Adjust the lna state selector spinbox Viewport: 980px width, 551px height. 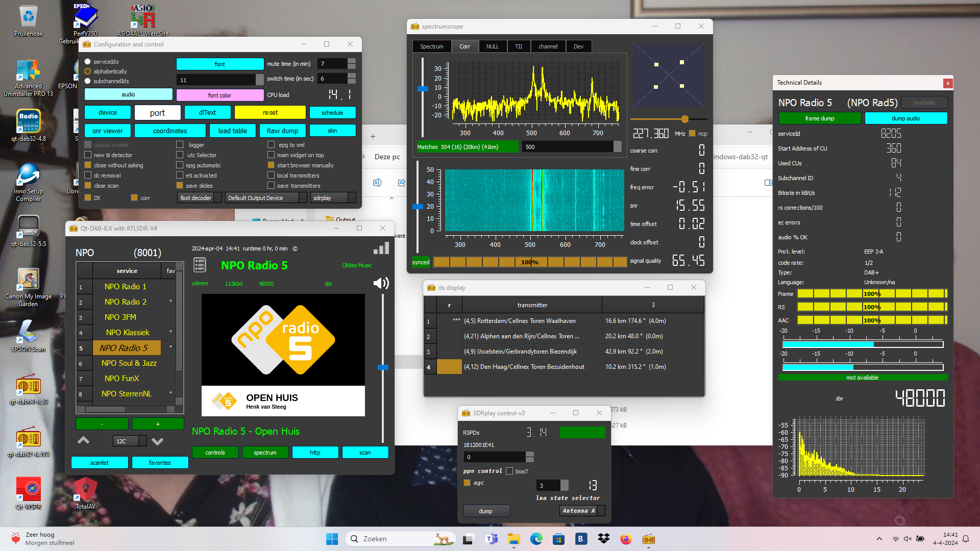552,485
